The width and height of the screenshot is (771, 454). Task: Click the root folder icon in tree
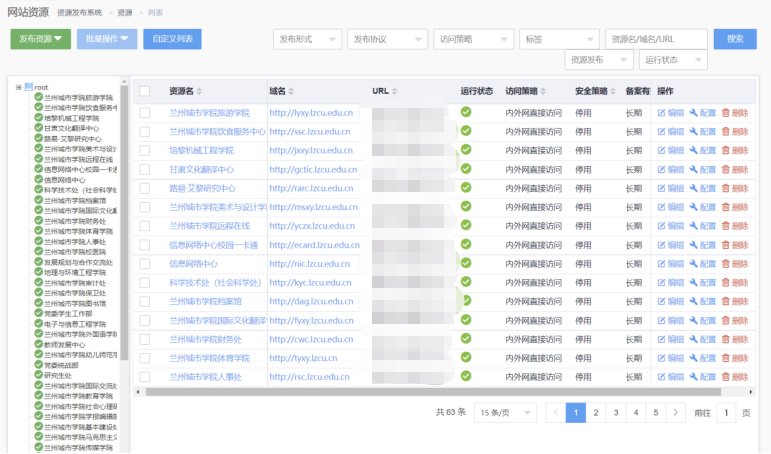click(x=29, y=87)
